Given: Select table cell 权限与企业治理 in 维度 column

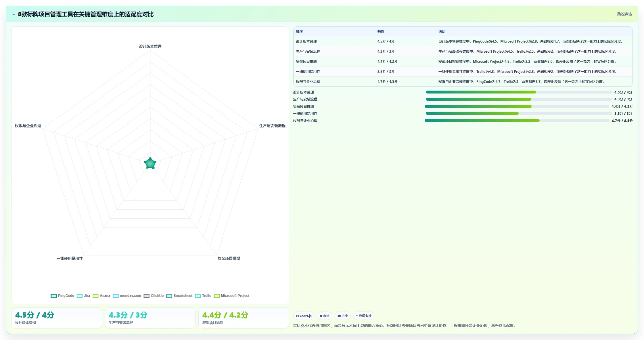Looking at the screenshot, I should click(308, 82).
